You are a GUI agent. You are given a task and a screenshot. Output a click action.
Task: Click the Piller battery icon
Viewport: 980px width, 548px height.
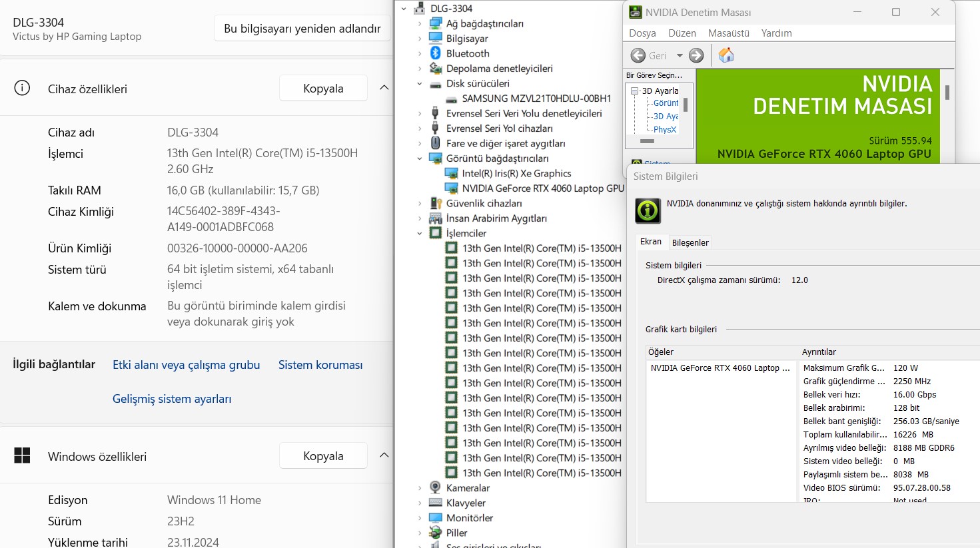point(436,533)
